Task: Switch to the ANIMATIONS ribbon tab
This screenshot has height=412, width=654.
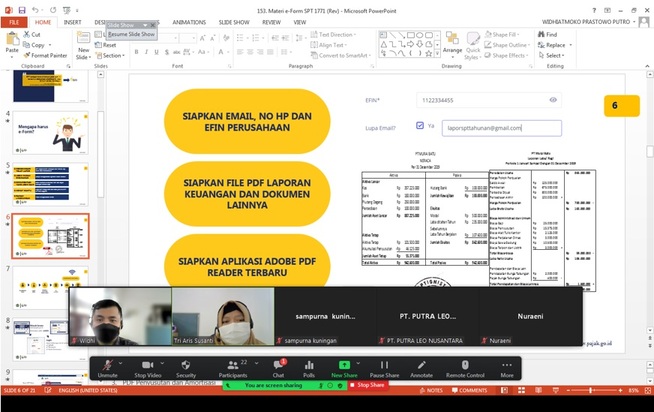Action: tap(189, 21)
